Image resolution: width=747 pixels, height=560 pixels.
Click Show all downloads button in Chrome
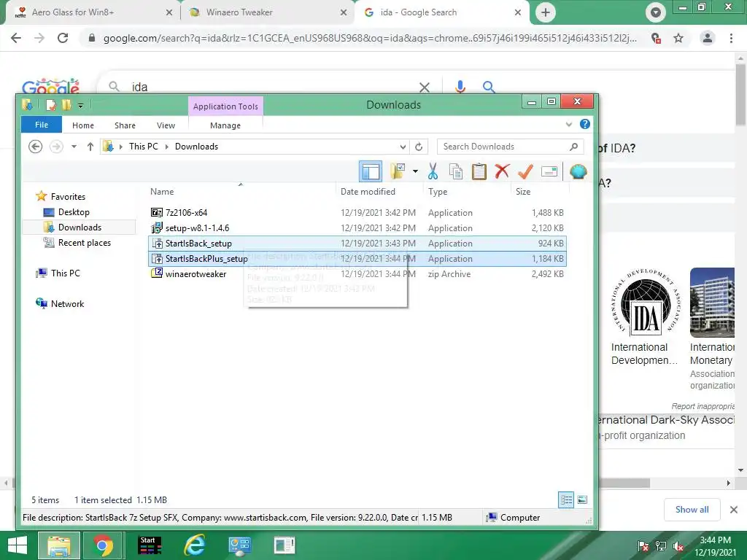[x=692, y=510]
